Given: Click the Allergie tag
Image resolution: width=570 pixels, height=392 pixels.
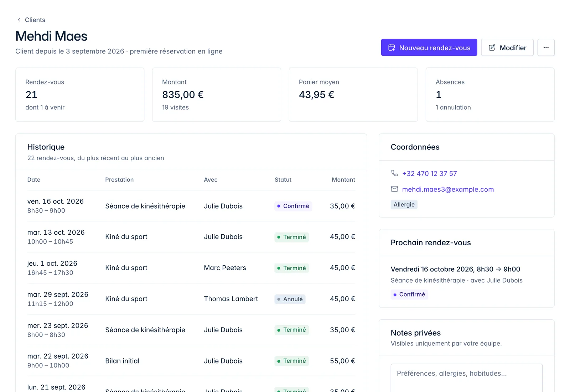Looking at the screenshot, I should pos(404,204).
